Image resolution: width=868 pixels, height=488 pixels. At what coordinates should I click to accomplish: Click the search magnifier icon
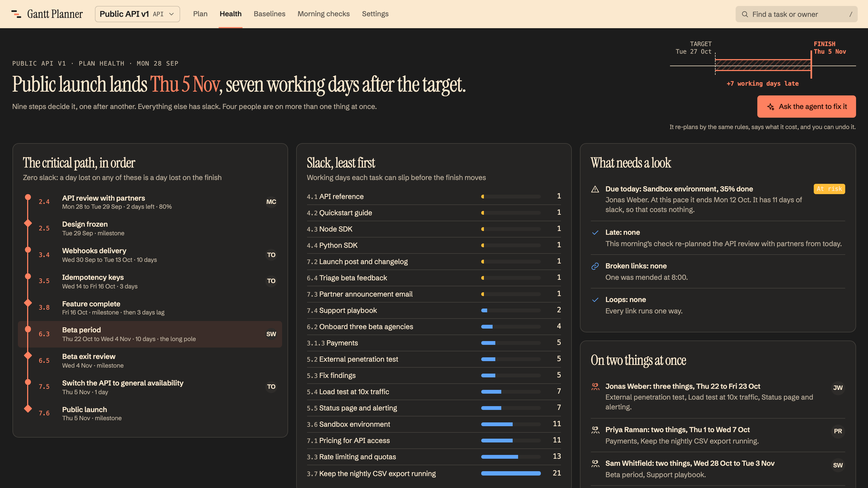pos(745,14)
